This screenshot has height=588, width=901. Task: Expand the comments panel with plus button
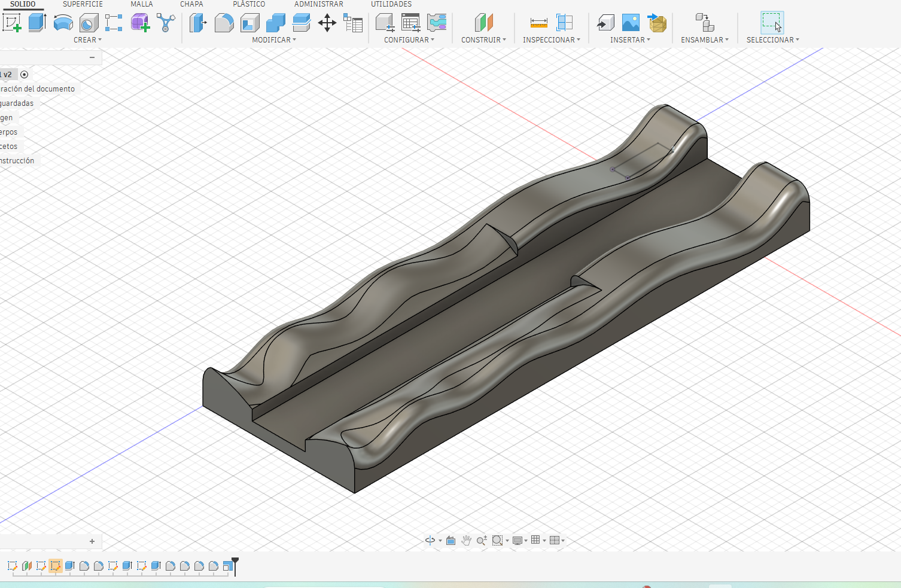(x=92, y=541)
